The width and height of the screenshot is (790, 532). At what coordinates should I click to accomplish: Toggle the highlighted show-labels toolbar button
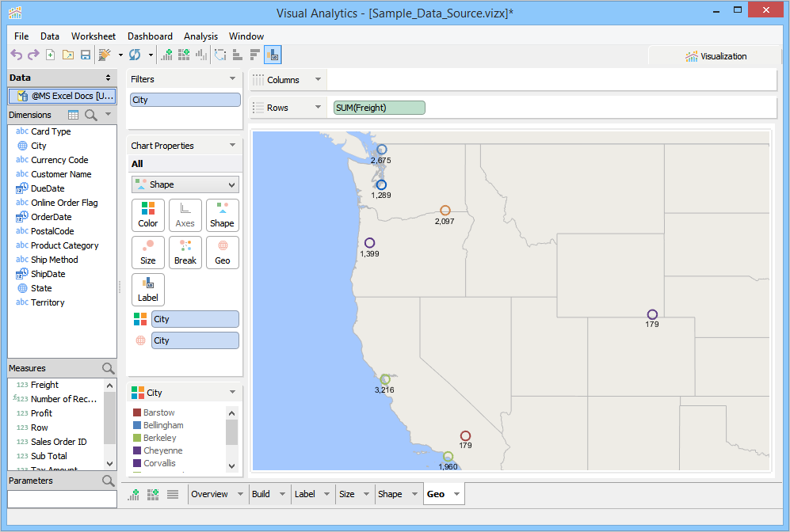click(x=273, y=55)
